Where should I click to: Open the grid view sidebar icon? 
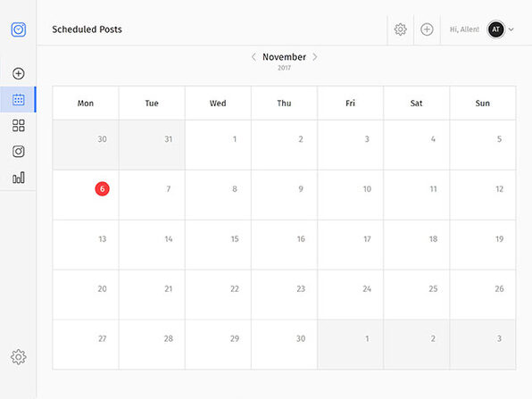(x=19, y=126)
